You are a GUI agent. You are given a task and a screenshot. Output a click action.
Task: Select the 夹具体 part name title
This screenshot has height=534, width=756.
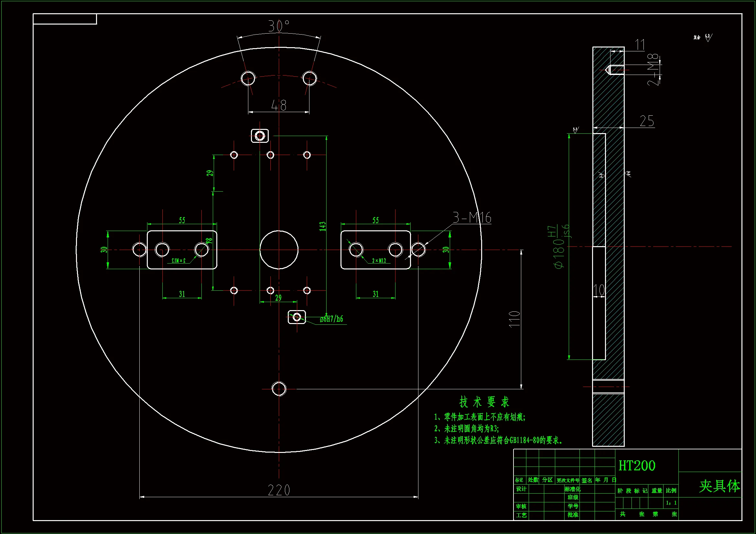point(719,486)
